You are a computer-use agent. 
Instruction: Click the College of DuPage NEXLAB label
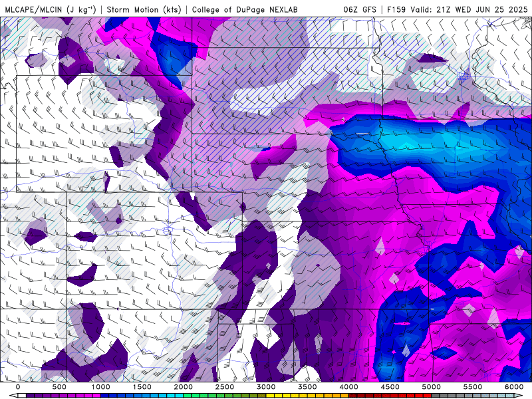245,10
